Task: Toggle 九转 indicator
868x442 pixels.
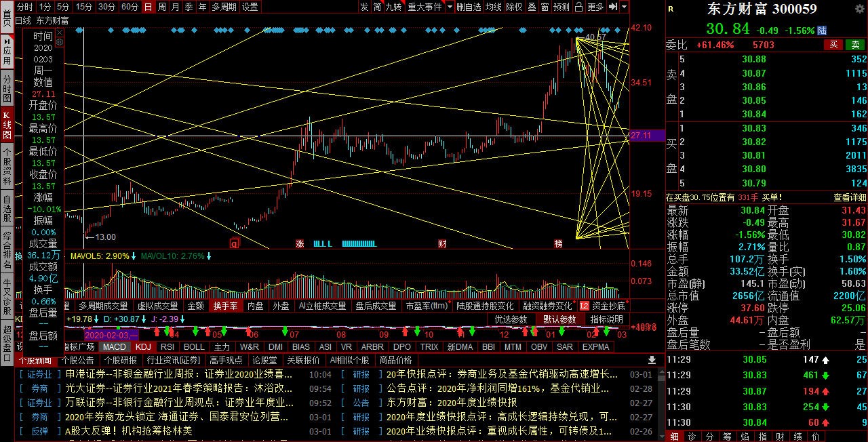Action: [x=393, y=7]
